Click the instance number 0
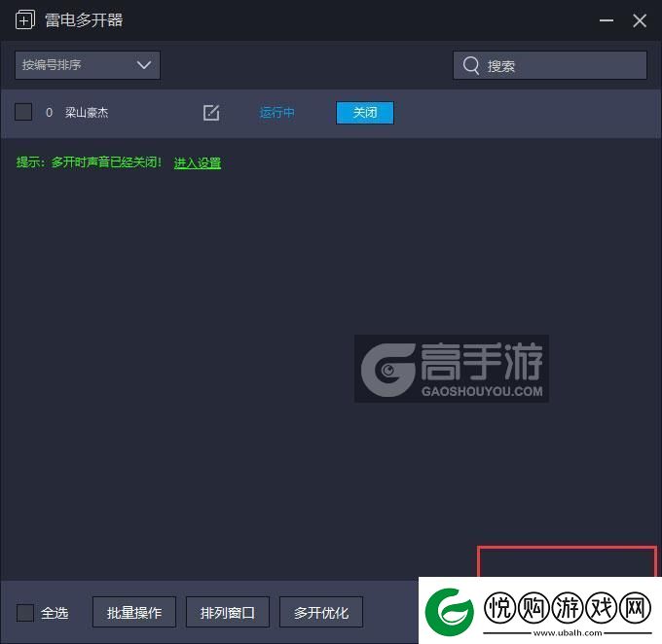The width and height of the screenshot is (662, 644). [x=49, y=112]
